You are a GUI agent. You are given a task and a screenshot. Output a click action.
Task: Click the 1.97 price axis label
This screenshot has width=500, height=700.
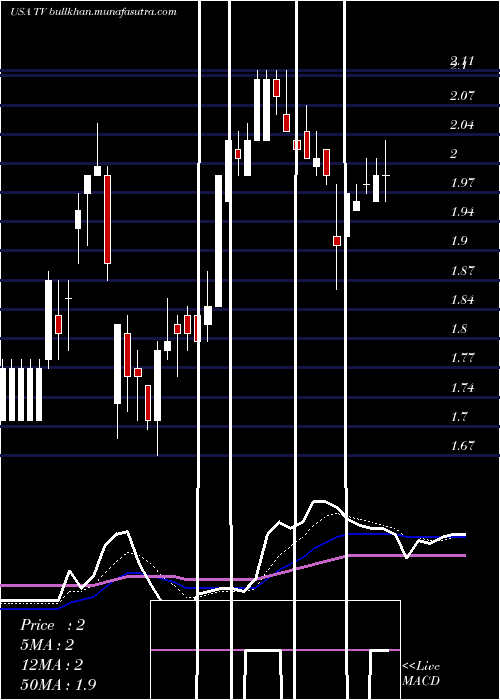(462, 183)
